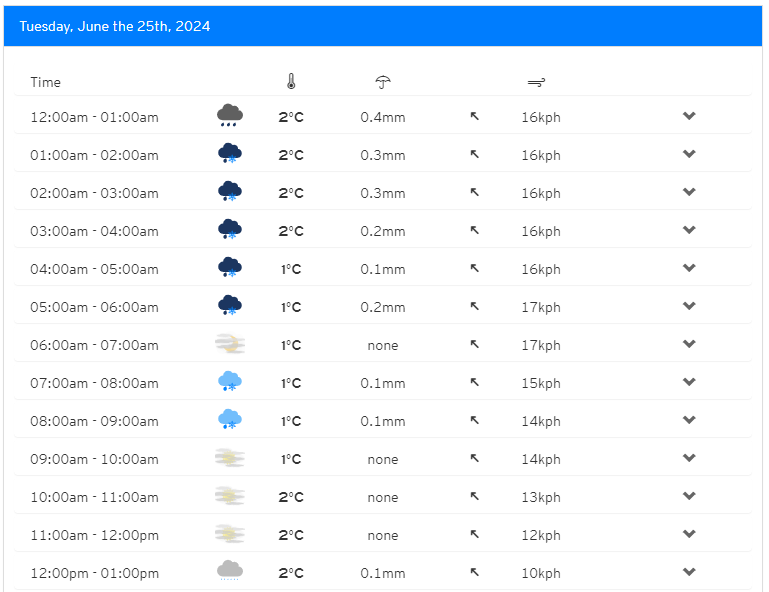769x592 pixels.
Task: Click the umbrella precipitation column icon
Action: 383,82
